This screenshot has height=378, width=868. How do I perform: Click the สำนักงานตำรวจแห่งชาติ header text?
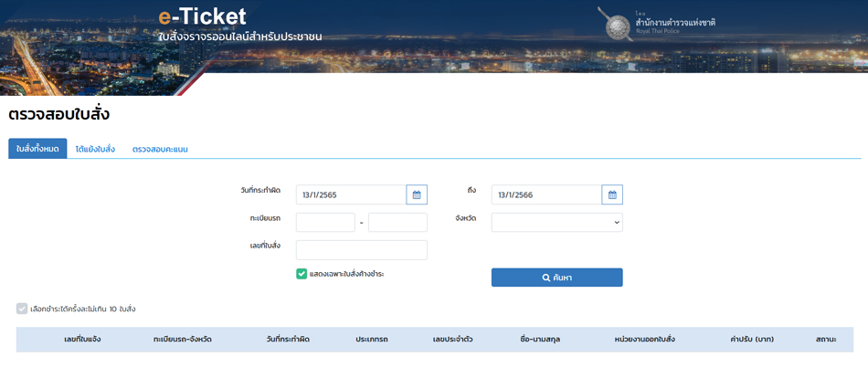(x=676, y=22)
